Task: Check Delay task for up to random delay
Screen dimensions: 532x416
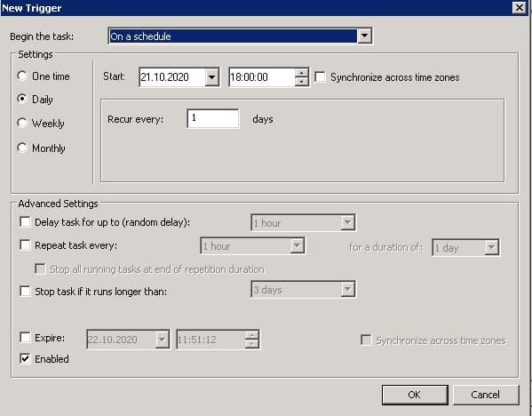Action: pyautogui.click(x=25, y=222)
